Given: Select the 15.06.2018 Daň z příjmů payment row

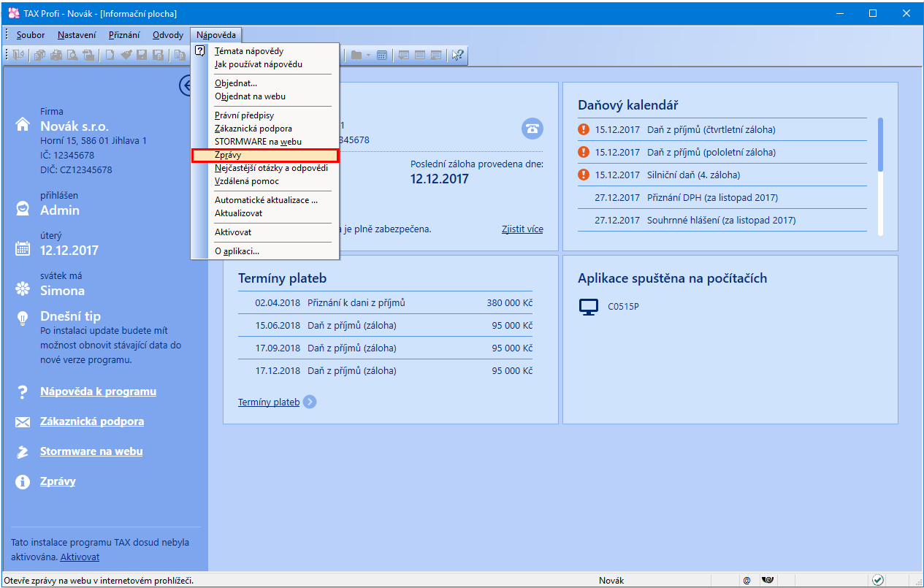Looking at the screenshot, I should [385, 326].
